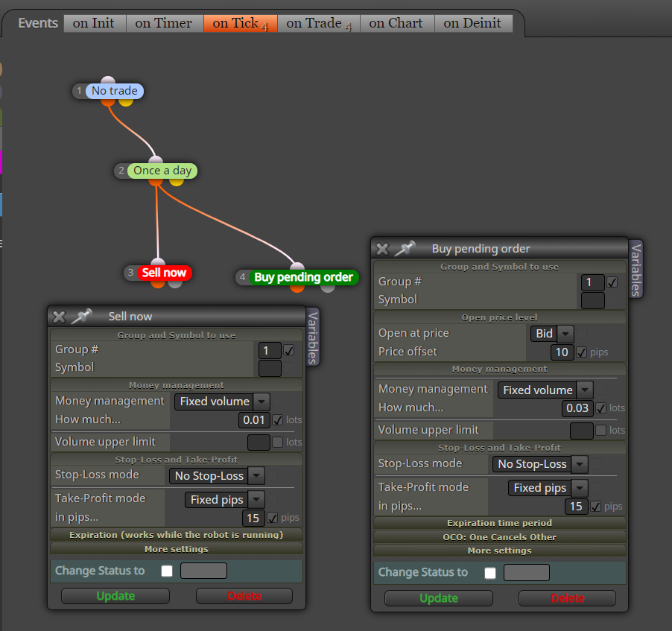Select the green Buy pending order block
Image resolution: width=672 pixels, height=631 pixels.
pyautogui.click(x=303, y=277)
